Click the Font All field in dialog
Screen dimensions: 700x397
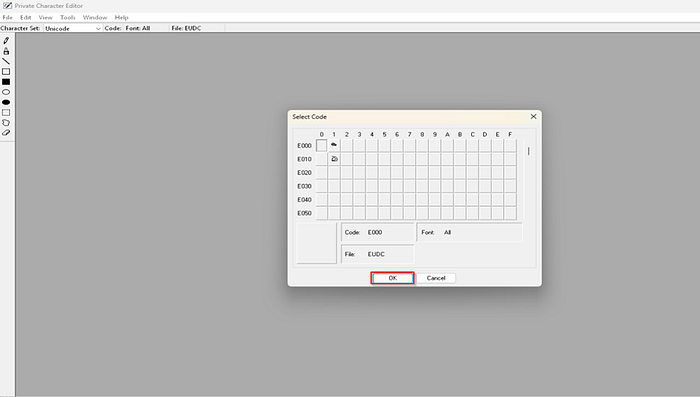469,232
